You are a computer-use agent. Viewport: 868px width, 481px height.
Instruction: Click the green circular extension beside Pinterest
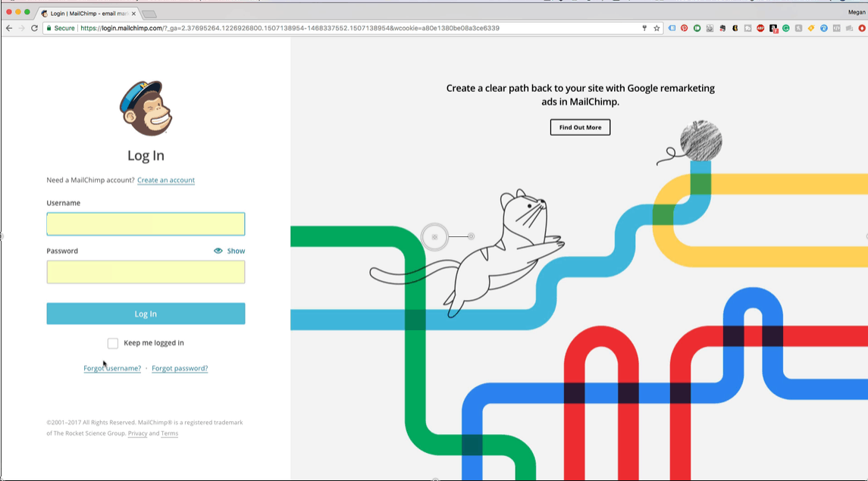pyautogui.click(x=697, y=28)
